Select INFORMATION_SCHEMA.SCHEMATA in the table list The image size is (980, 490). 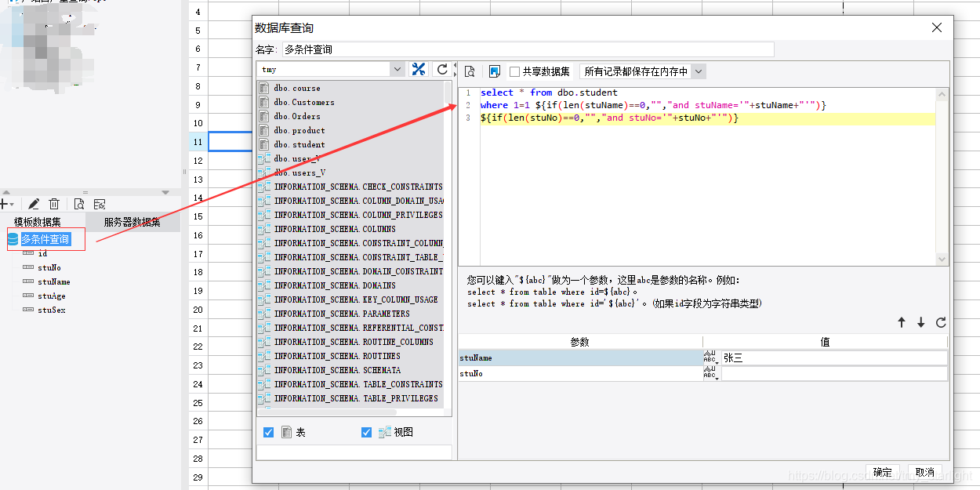(x=337, y=370)
